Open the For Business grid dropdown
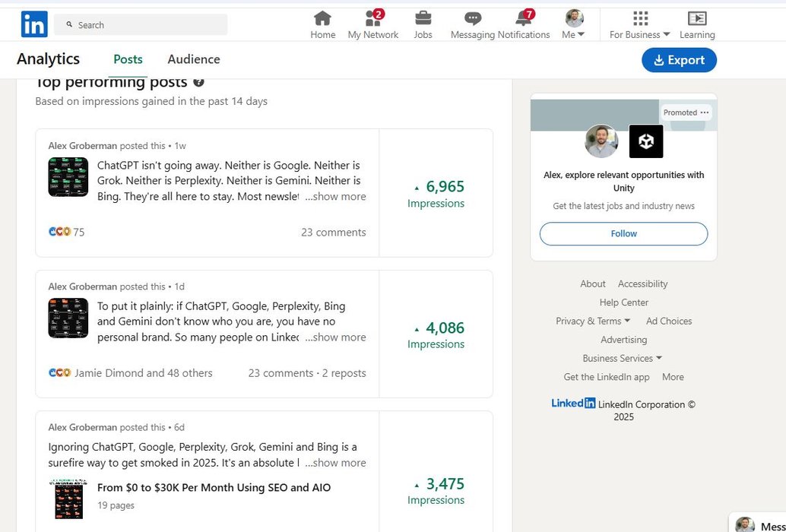 point(640,24)
